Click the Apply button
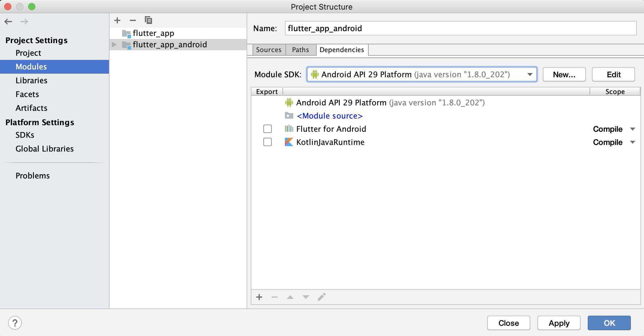 tap(559, 323)
